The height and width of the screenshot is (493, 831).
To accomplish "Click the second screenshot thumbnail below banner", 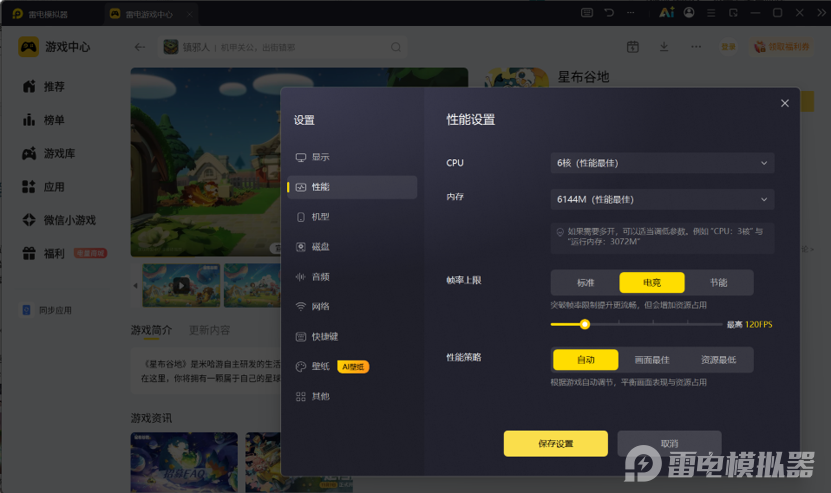I will pos(252,286).
